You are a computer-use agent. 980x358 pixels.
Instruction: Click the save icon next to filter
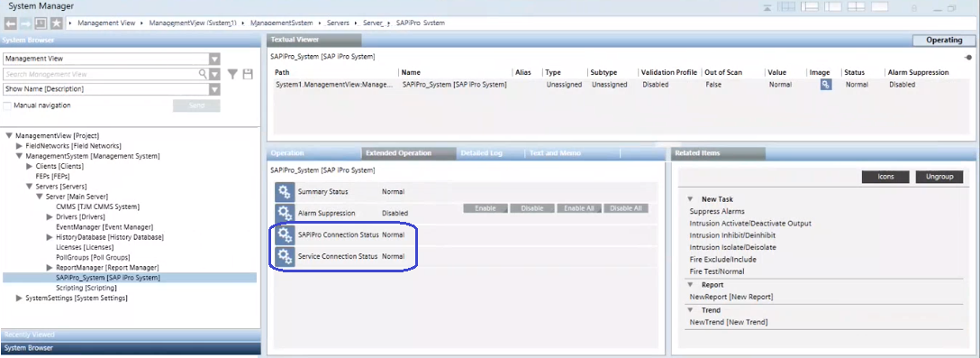pyautogui.click(x=248, y=74)
